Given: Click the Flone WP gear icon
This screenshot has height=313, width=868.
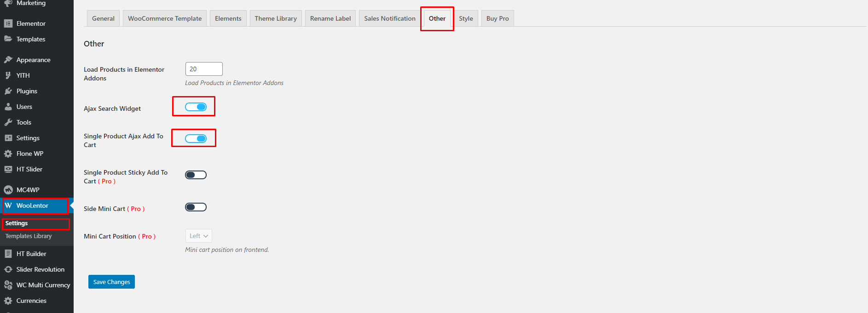Looking at the screenshot, I should tap(8, 154).
